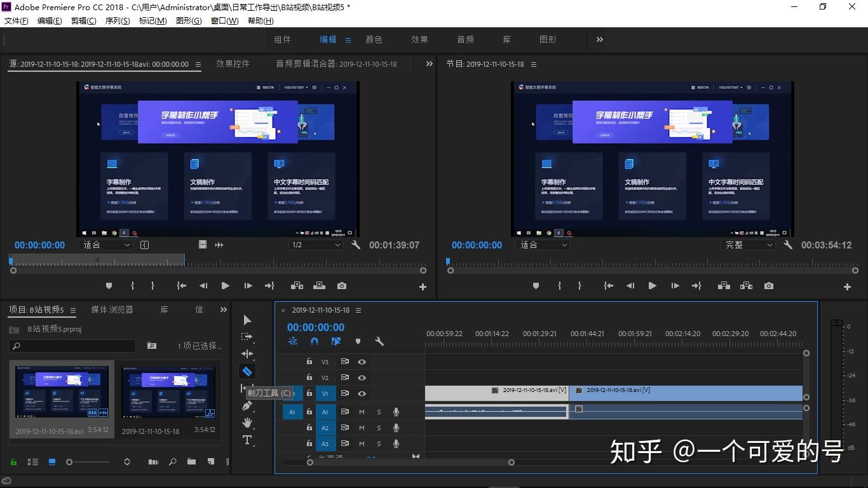This screenshot has width=868, height=488.
Task: Open the 序列 menu
Action: point(117,21)
